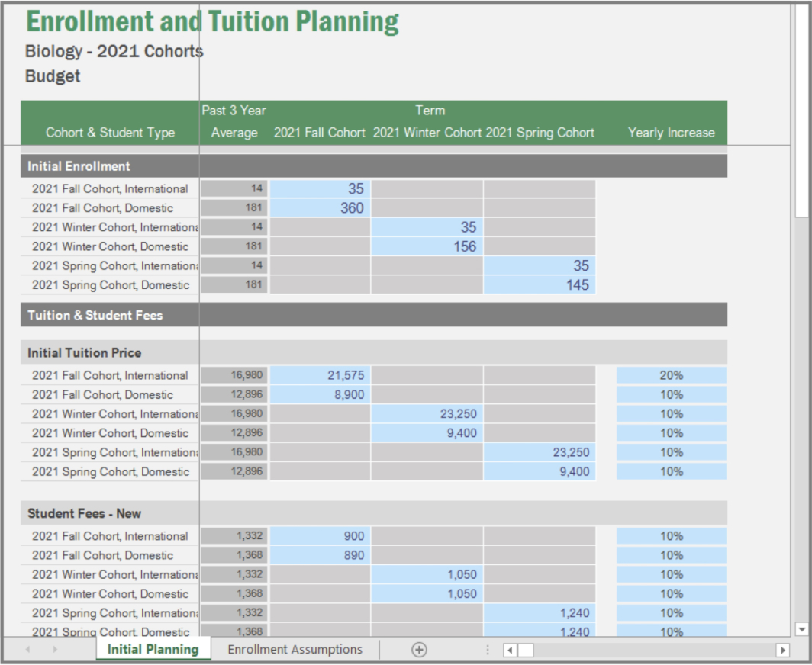Select Fall International student fees cell 900
The height and width of the screenshot is (665, 812).
pos(321,536)
